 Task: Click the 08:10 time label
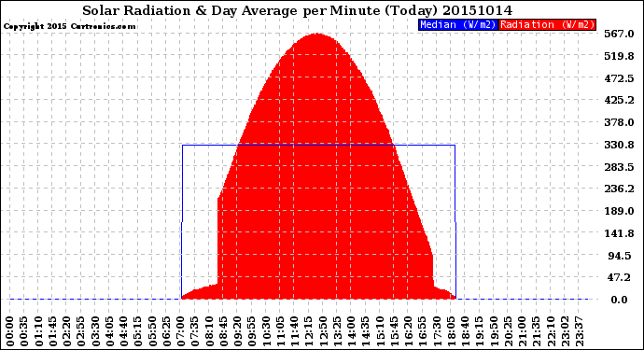209,331
